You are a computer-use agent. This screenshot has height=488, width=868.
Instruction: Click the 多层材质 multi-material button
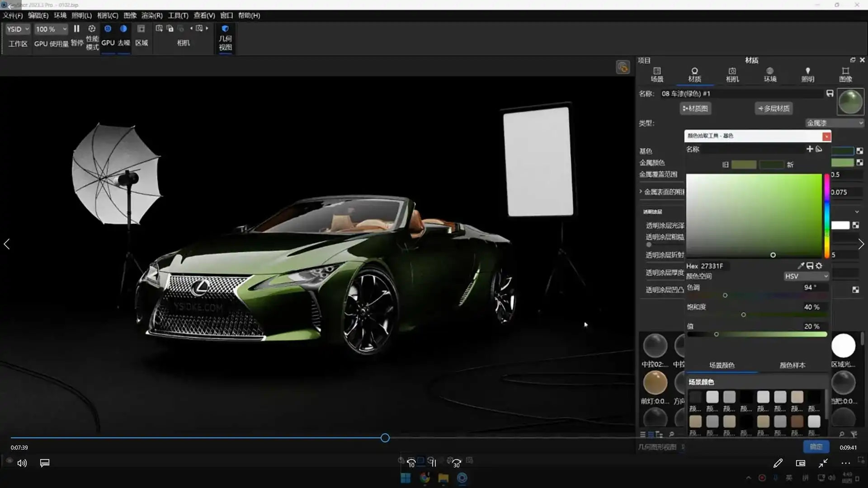(774, 108)
